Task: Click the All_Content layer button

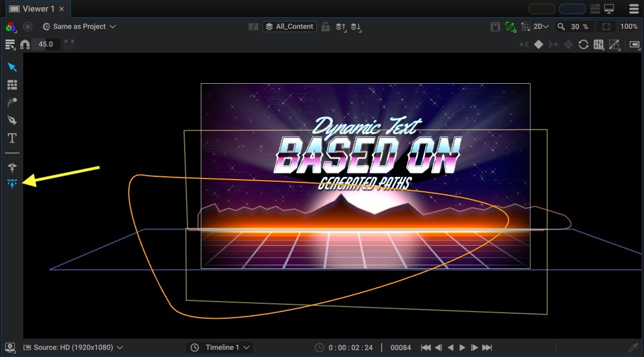Action: pos(290,27)
